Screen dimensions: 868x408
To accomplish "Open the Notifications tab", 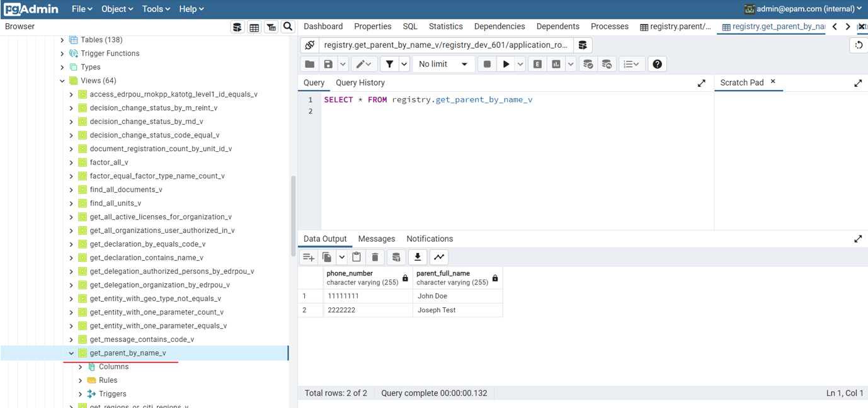I will click(x=430, y=239).
